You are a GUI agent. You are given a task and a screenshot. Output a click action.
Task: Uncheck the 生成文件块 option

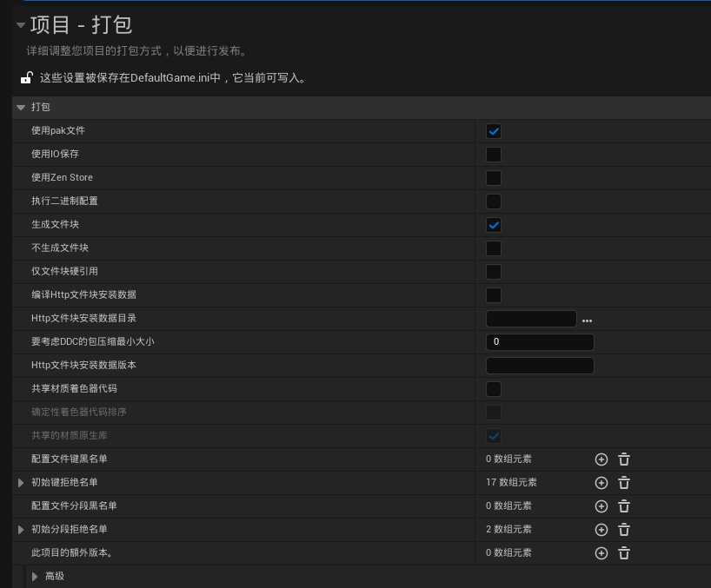(x=494, y=225)
